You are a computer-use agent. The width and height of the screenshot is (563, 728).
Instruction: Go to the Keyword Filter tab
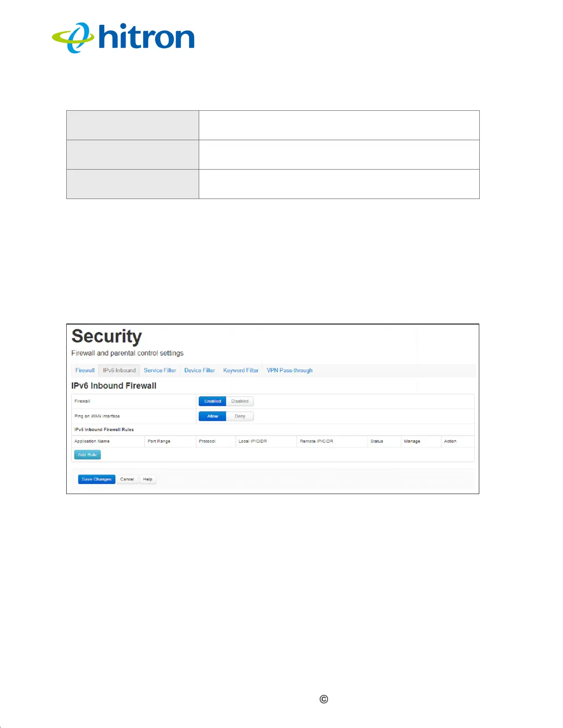click(241, 370)
